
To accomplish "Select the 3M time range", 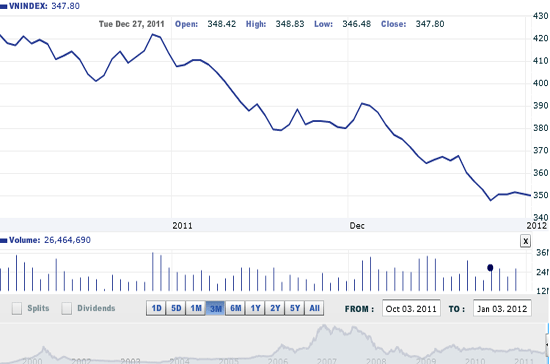I will [215, 308].
